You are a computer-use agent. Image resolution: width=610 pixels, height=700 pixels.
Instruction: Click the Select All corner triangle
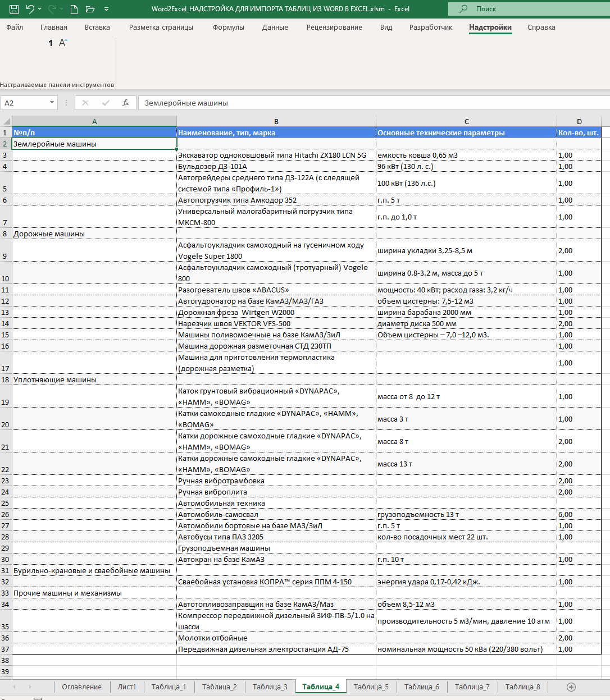(x=6, y=121)
